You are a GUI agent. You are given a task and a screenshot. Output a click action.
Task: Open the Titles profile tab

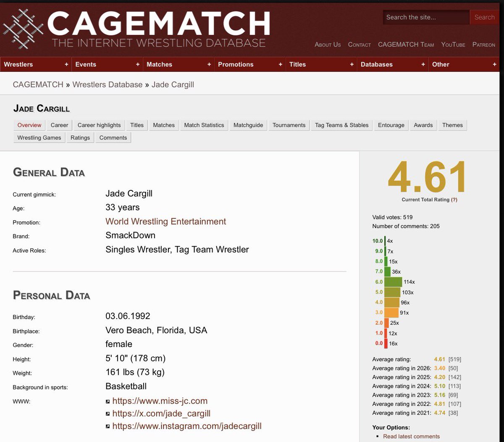coord(137,125)
